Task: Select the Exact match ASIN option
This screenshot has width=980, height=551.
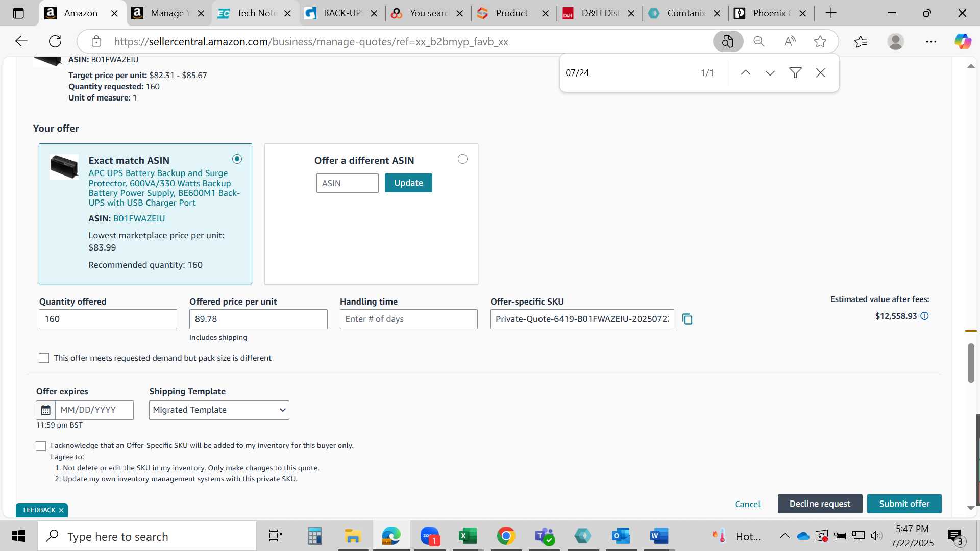Action: tap(237, 159)
